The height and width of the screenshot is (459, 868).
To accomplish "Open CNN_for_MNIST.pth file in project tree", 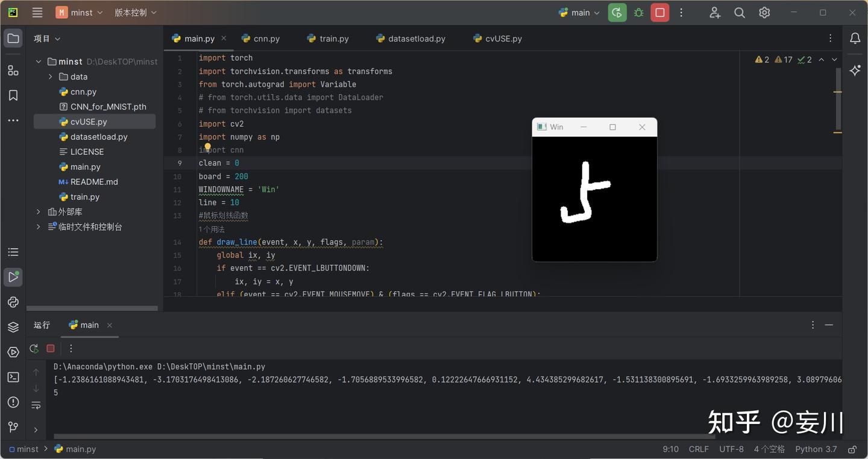I will coord(108,107).
